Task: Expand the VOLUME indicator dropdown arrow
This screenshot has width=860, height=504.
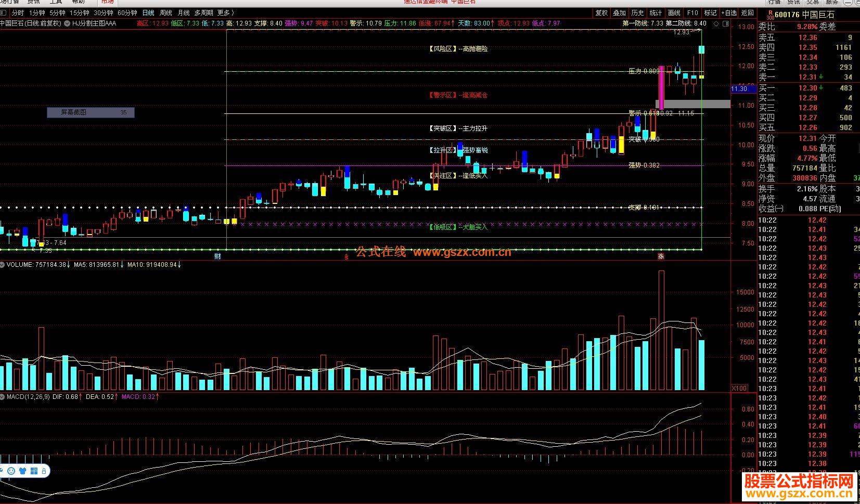Action: tap(3, 265)
